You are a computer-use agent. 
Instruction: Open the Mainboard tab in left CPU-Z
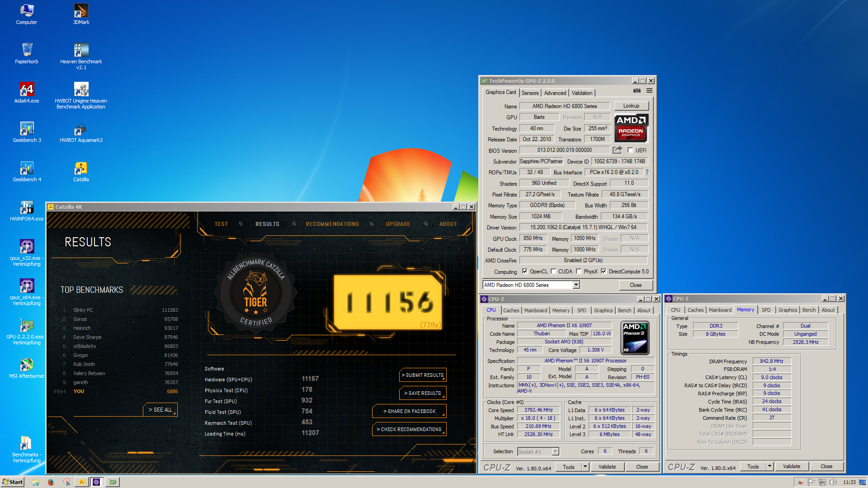536,310
